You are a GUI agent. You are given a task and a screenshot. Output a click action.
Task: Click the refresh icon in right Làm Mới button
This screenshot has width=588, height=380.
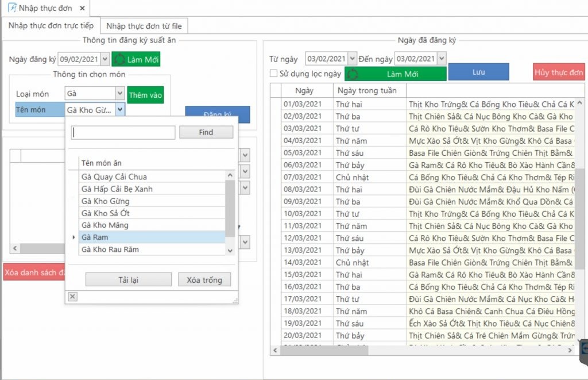(x=353, y=74)
